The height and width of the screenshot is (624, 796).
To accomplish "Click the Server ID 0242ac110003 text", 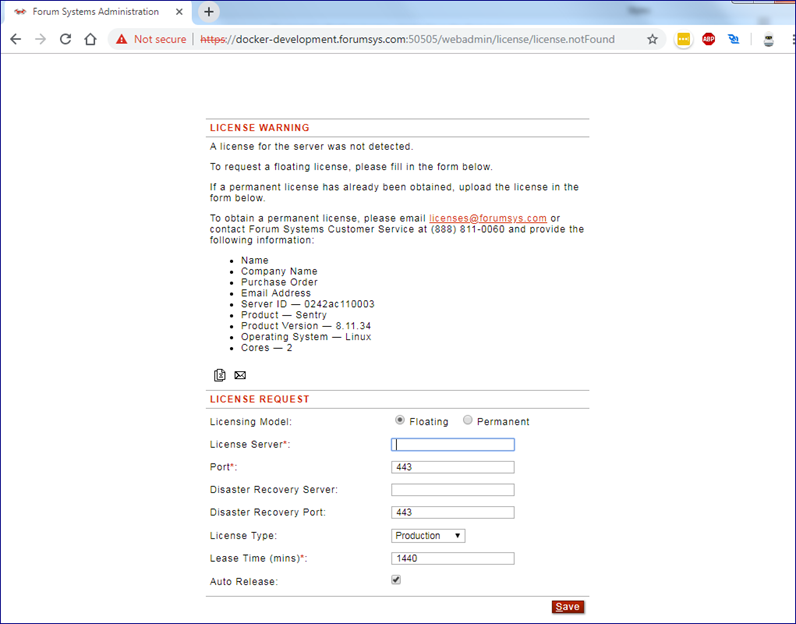I will click(308, 304).
